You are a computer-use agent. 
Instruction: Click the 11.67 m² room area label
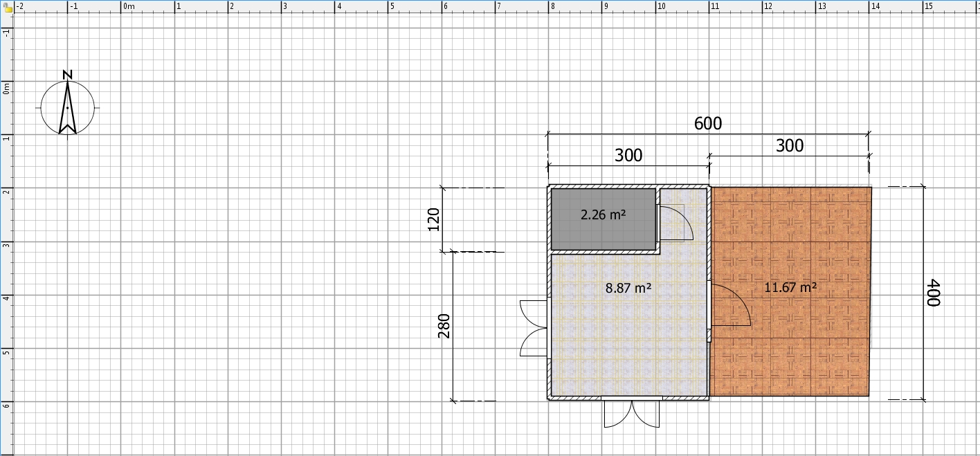click(790, 287)
